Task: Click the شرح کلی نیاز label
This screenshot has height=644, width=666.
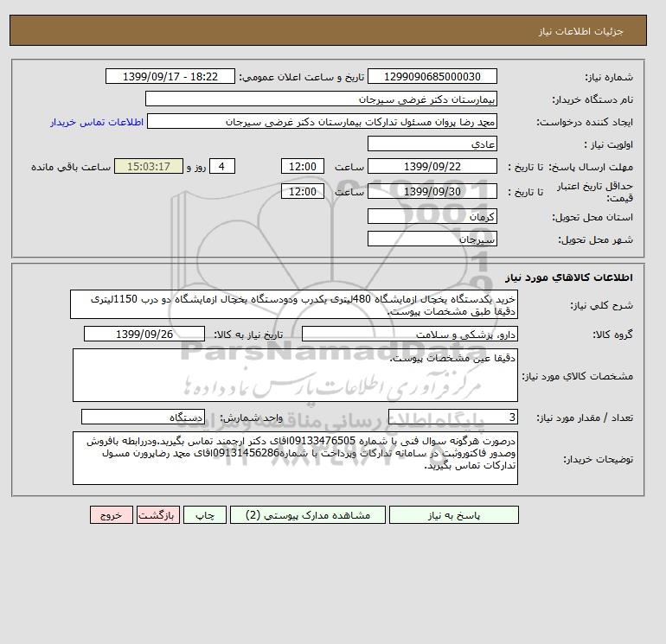Action: coord(601,306)
